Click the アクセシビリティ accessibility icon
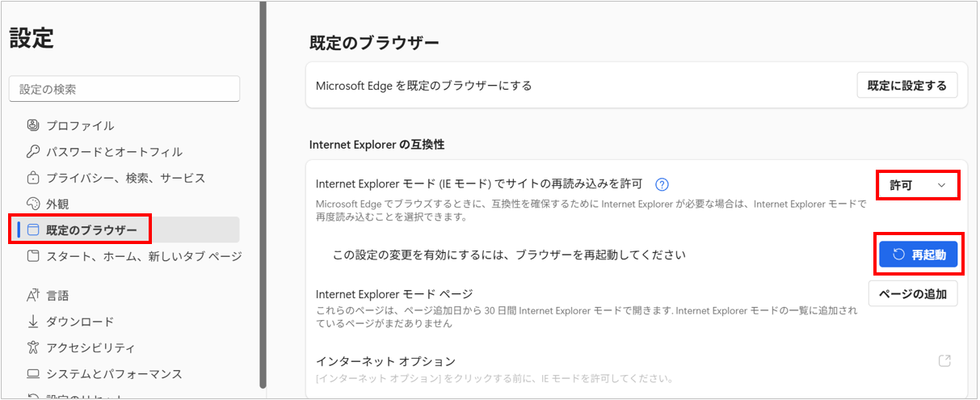 [33, 347]
